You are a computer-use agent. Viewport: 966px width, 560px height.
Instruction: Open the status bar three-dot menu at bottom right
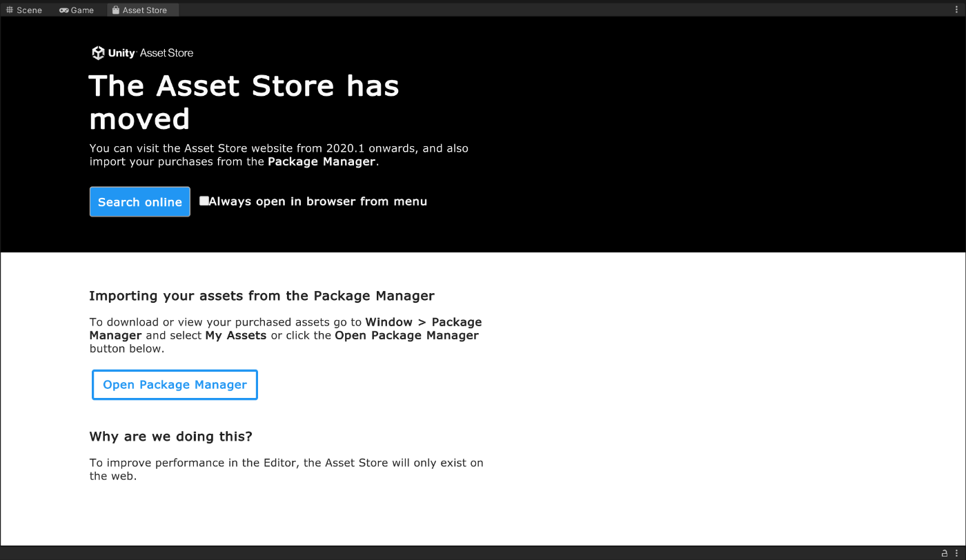tap(956, 553)
